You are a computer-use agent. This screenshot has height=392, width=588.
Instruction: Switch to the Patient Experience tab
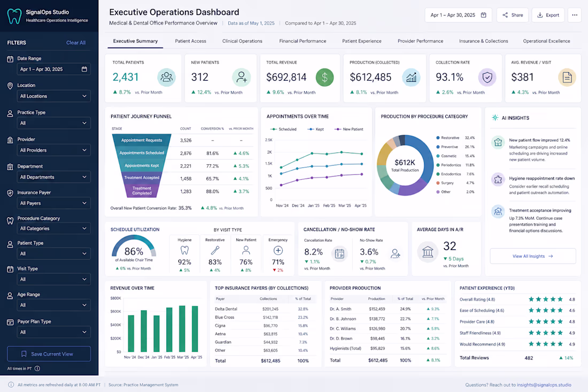361,41
